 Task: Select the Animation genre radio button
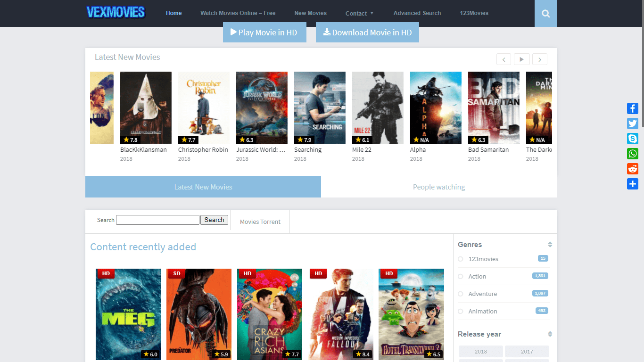(461, 312)
